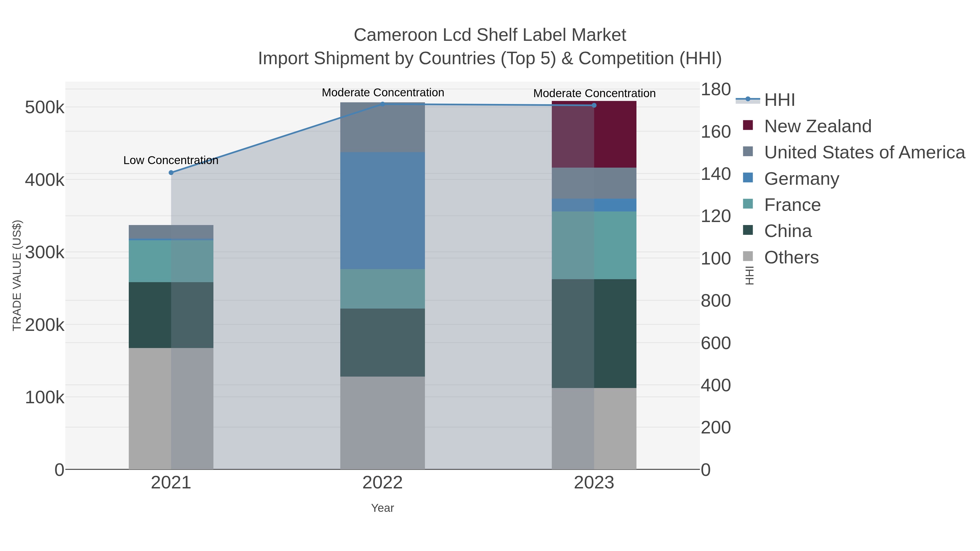Click the 300k y-axis tick label
Image resolution: width=980 pixels, height=551 pixels.
(45, 252)
